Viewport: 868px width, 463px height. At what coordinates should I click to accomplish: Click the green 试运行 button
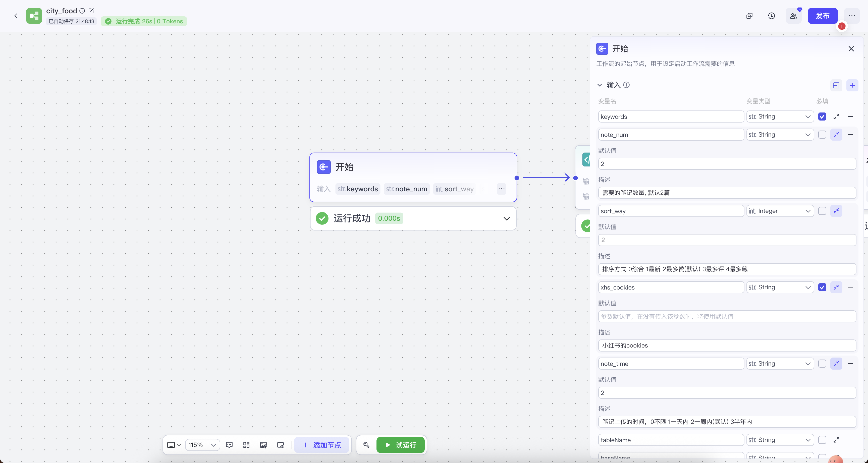click(x=400, y=445)
